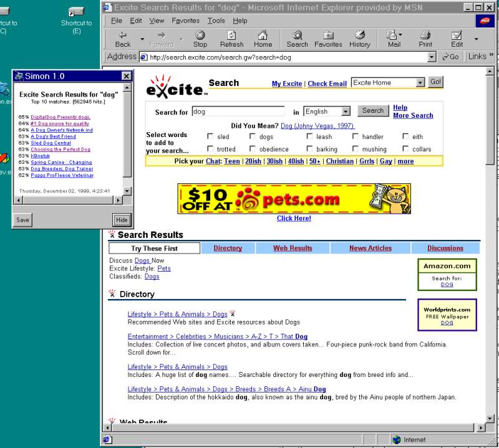Viewport: 499px width, 448px height.
Task: Open the English language dropdown
Action: click(x=346, y=112)
